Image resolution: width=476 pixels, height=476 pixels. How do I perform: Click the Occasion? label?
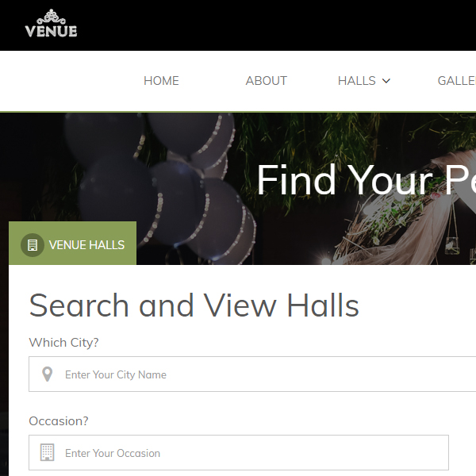point(59,421)
